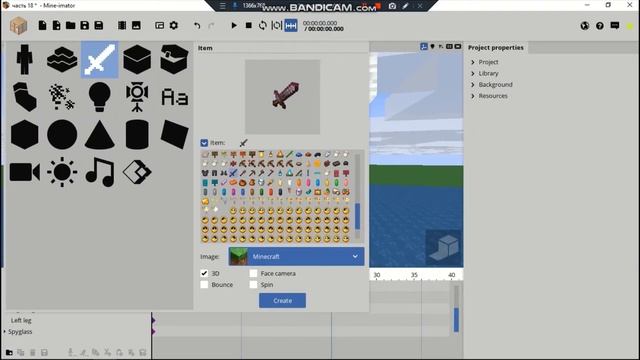This screenshot has height=360, width=640.
Task: Click the Import asset file icon
Action: pos(56,25)
